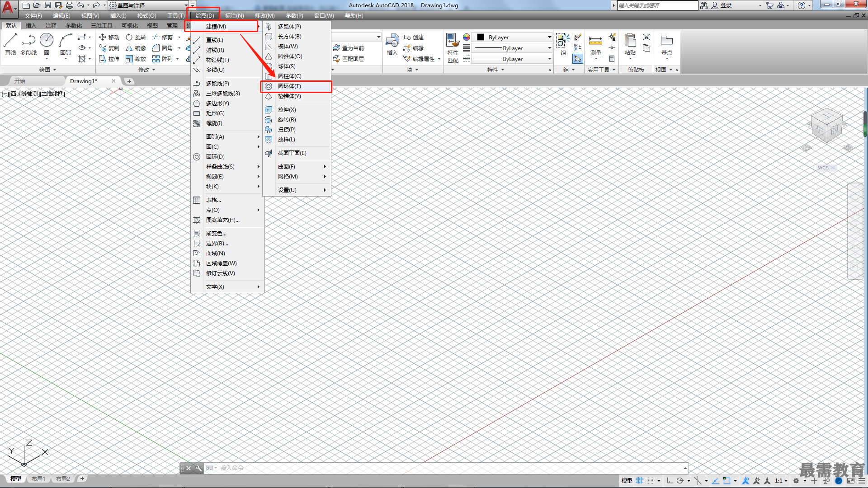Toggle snap mode in status bar

coord(650,480)
